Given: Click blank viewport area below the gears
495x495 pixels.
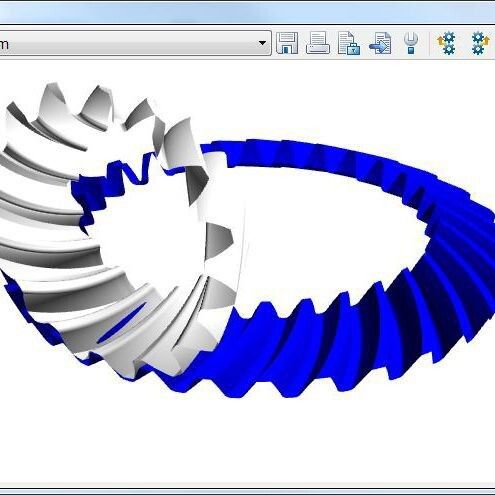Looking at the screenshot, I should tap(247, 440).
